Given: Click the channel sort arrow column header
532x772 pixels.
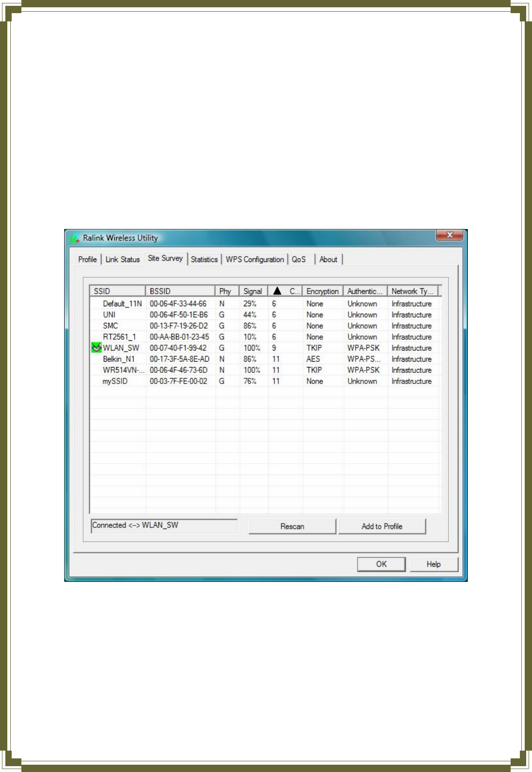Looking at the screenshot, I should pos(285,291).
